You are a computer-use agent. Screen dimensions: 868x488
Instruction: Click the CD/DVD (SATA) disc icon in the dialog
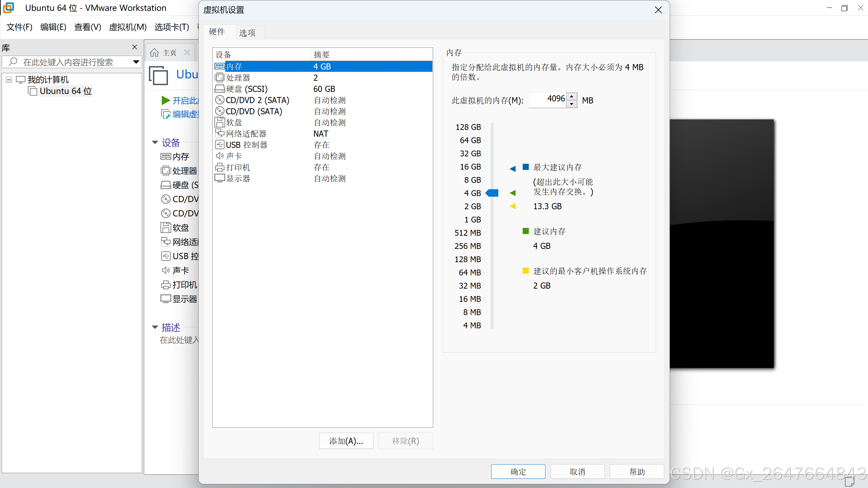[219, 111]
